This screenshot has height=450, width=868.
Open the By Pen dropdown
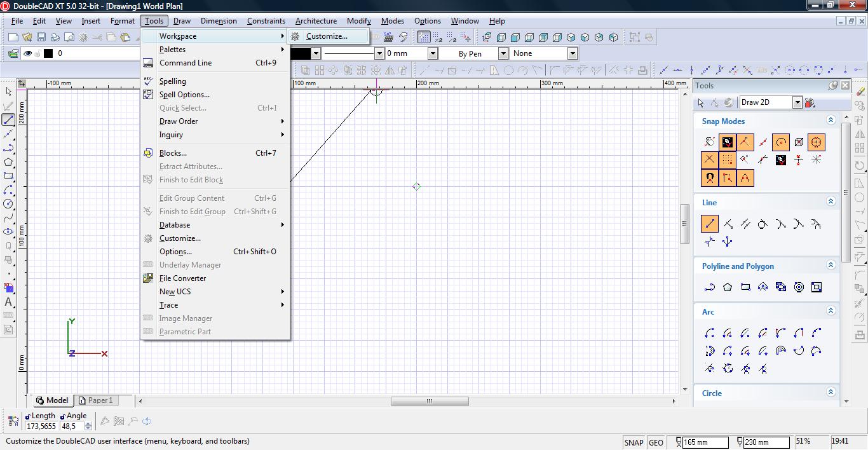point(503,53)
